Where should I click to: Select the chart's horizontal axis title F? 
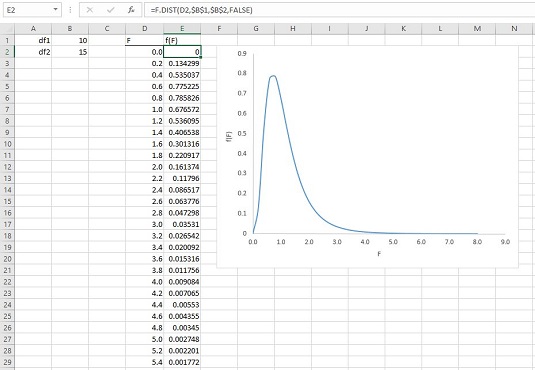[379, 254]
